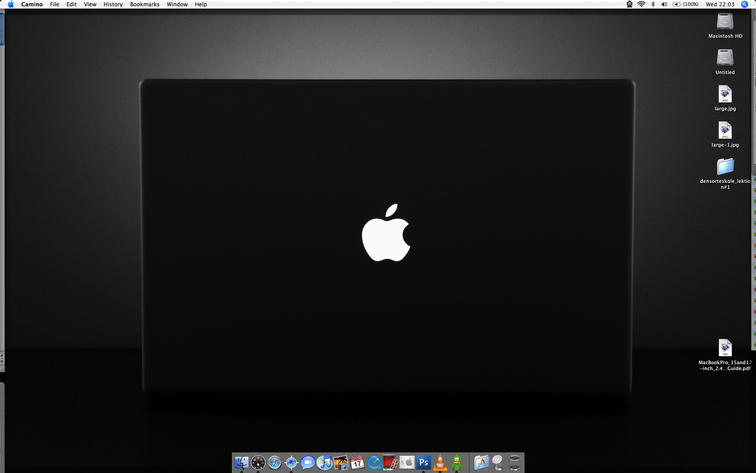The image size is (756, 473).
Task: Launch Photoshop from the Dock
Action: (x=423, y=462)
